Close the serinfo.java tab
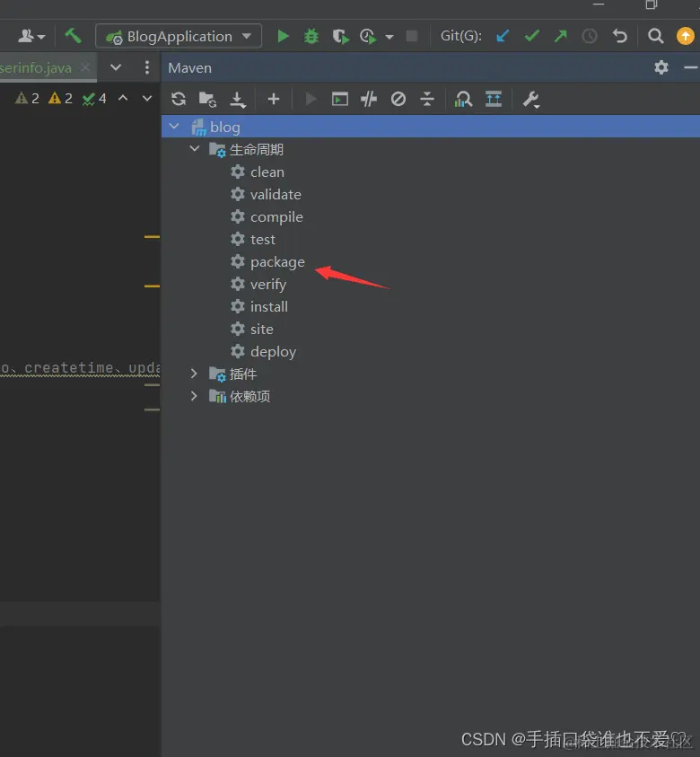This screenshot has height=757, width=700. (85, 67)
